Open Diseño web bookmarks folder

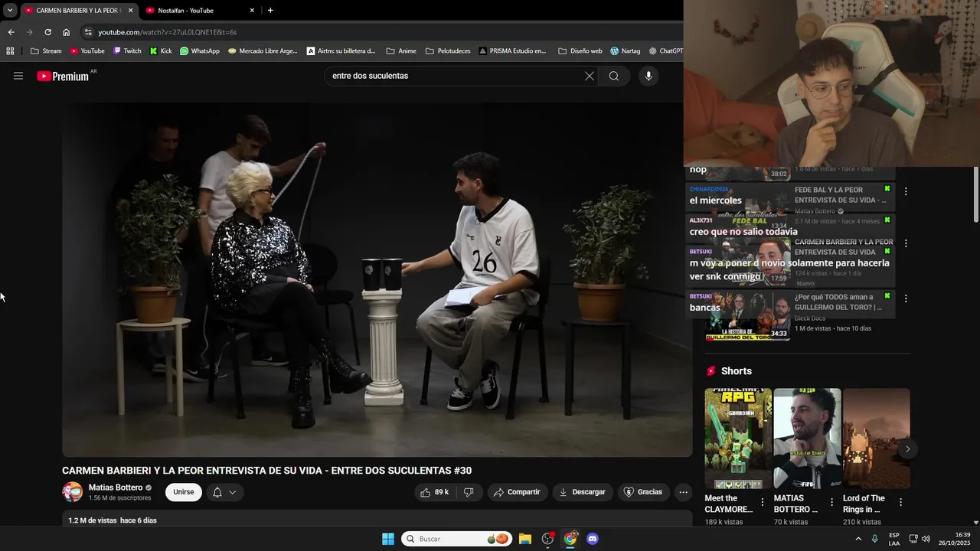pos(580,51)
